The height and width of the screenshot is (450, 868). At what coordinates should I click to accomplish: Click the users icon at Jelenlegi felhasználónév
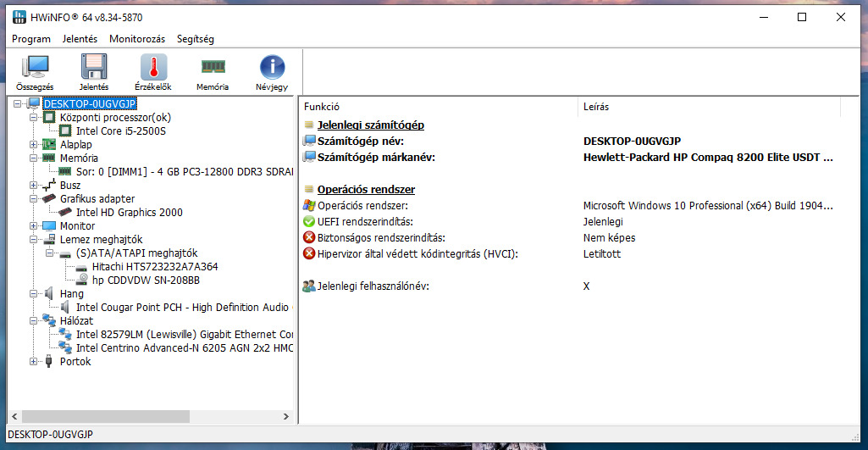309,286
